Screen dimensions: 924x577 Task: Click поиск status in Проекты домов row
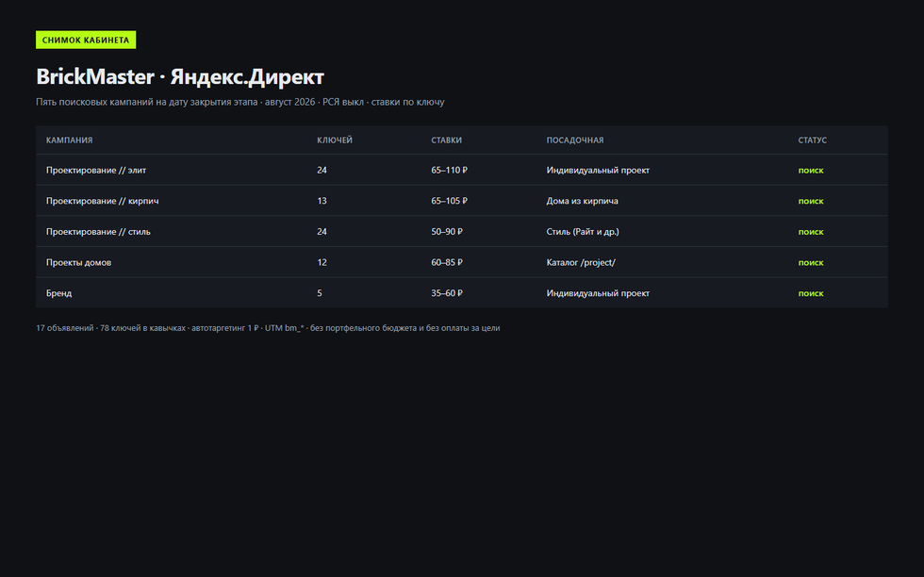point(811,262)
